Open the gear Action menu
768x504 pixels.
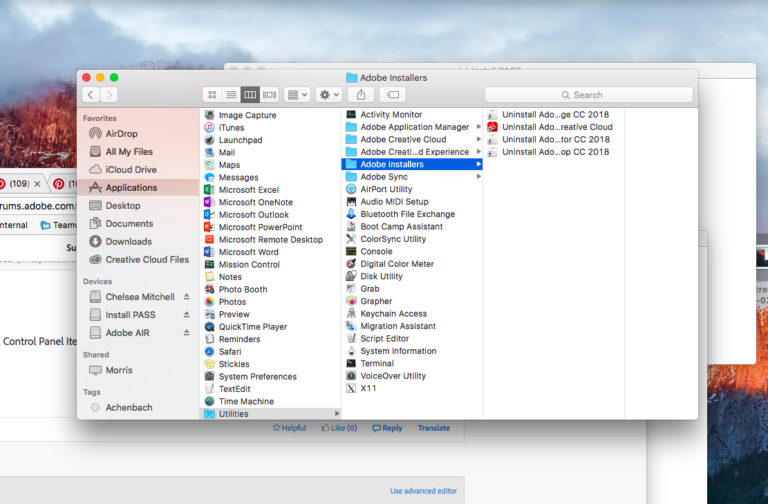coord(329,95)
